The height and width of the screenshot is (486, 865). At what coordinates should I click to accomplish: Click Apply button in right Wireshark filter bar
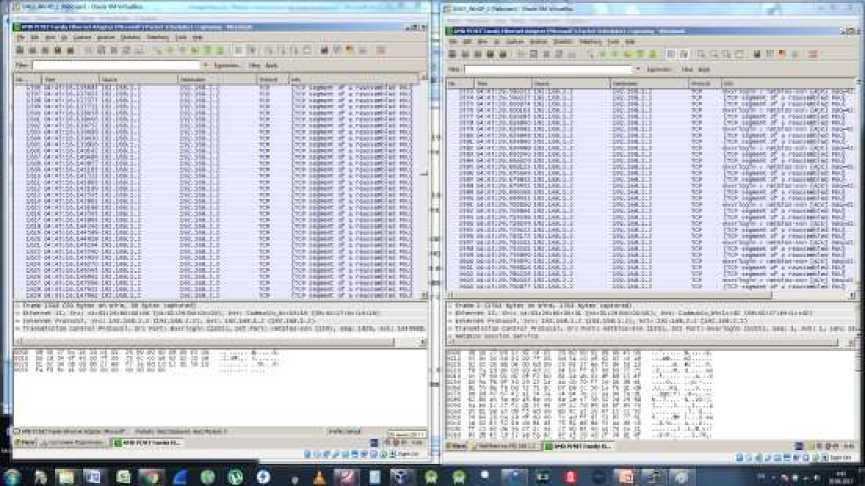pyautogui.click(x=704, y=70)
